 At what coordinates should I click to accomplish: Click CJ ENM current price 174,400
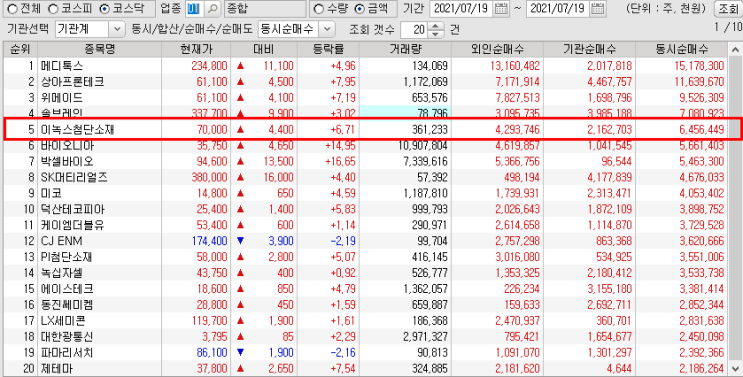[209, 241]
